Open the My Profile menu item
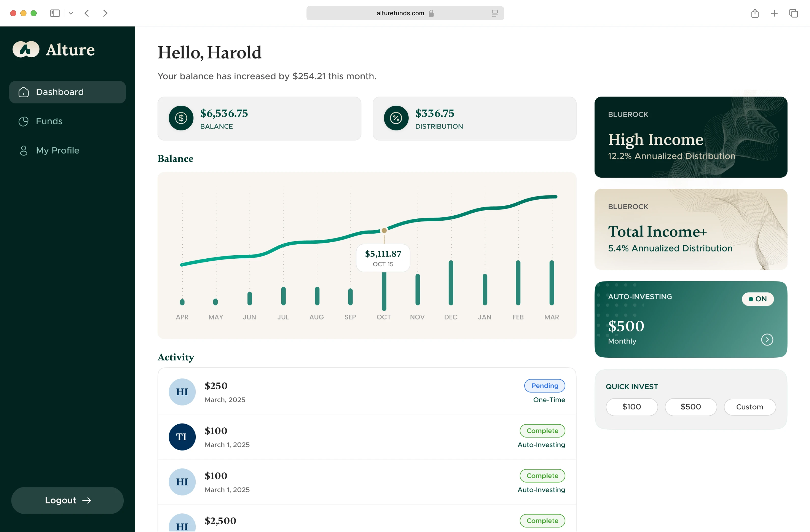Image resolution: width=810 pixels, height=532 pixels. [x=58, y=150]
